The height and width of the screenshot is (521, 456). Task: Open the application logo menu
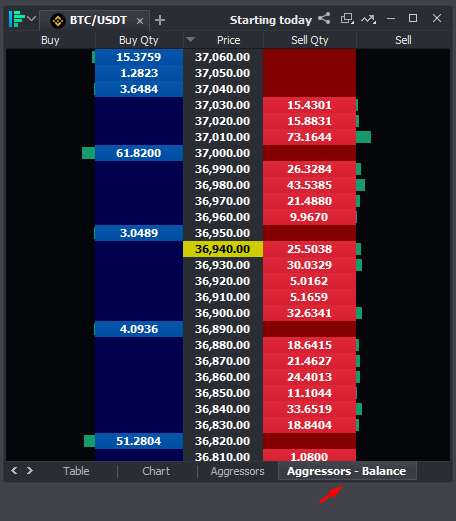pos(17,19)
